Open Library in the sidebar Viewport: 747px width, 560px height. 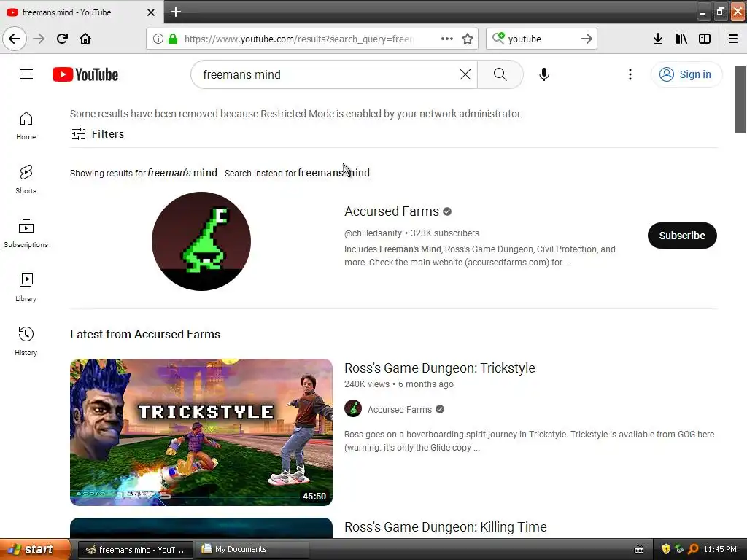26,287
